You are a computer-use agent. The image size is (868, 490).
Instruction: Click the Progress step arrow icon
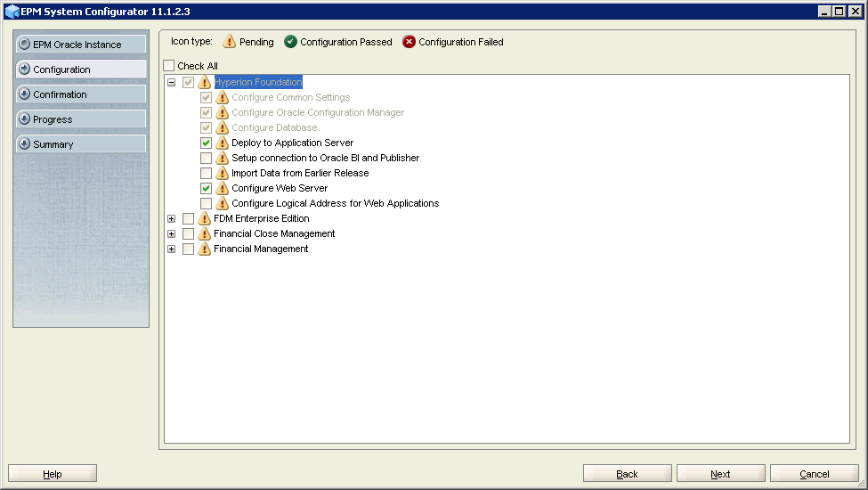[x=24, y=118]
